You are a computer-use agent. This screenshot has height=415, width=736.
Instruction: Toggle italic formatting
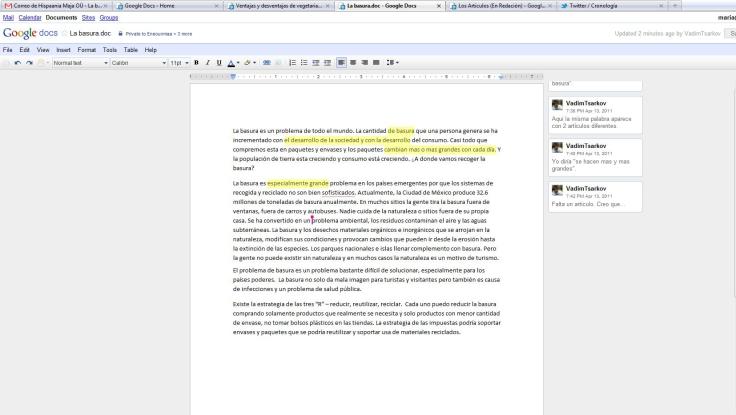208,63
